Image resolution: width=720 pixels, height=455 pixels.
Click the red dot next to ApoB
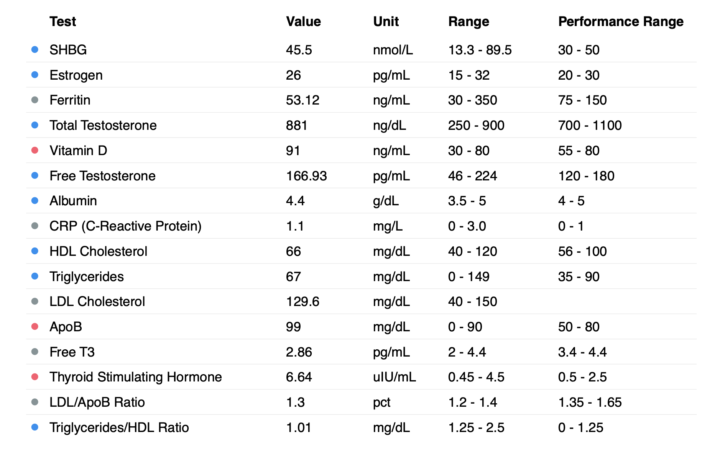pos(34,326)
